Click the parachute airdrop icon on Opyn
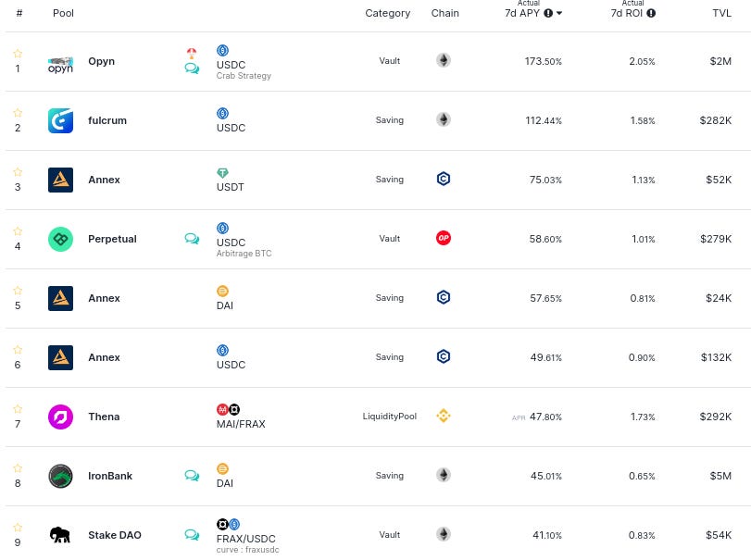Screen dimensions: 751x560 point(192,53)
